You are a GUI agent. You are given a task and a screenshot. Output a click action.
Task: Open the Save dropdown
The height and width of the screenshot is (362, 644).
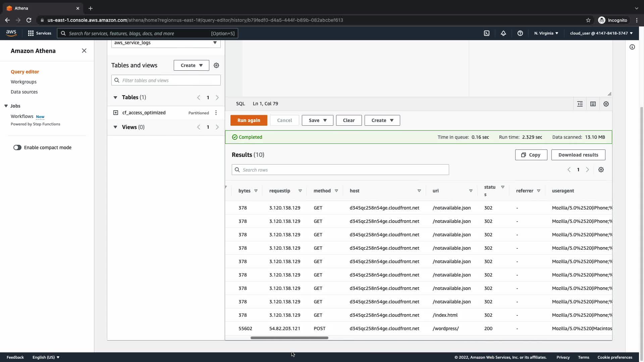[317, 120]
